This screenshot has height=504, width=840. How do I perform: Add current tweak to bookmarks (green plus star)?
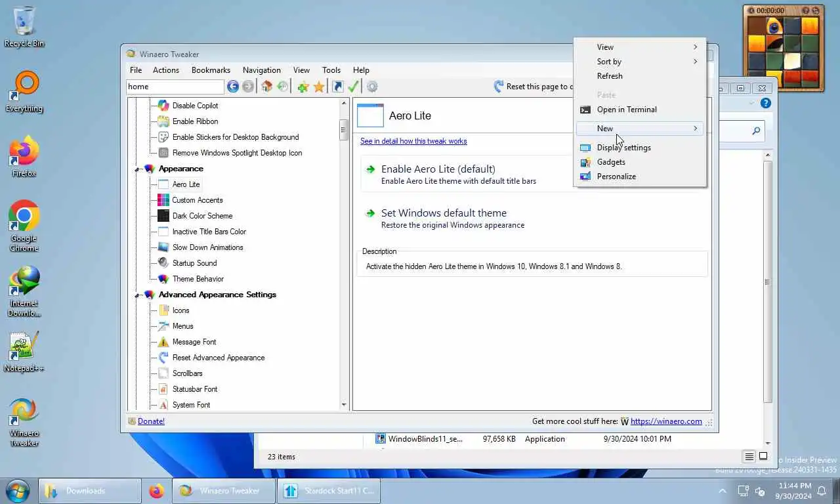pyautogui.click(x=303, y=87)
